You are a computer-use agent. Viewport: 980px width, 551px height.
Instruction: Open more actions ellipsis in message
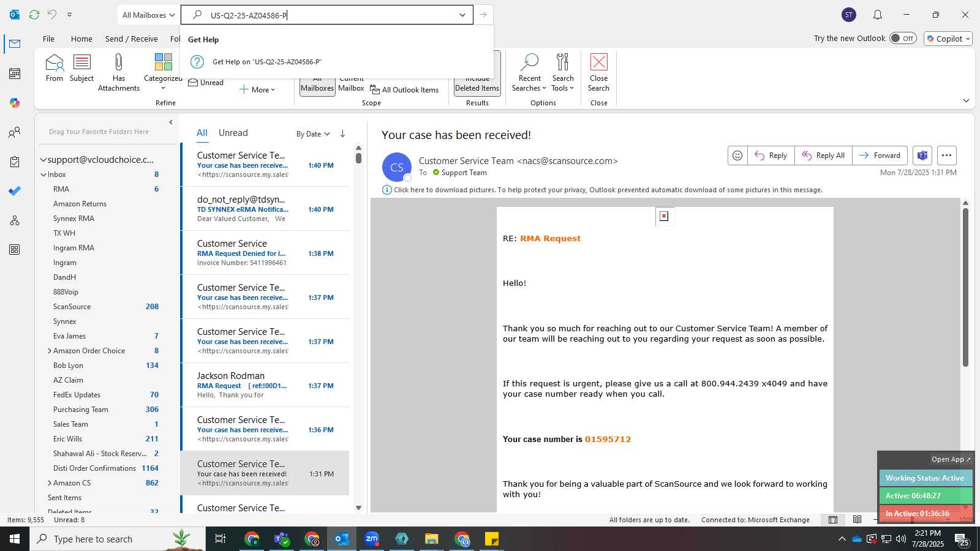tap(947, 156)
